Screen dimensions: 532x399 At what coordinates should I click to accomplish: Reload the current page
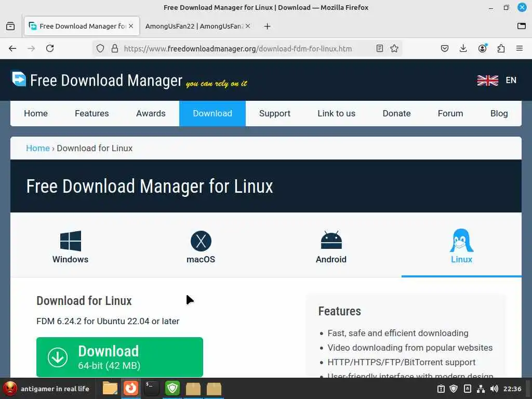pos(50,48)
